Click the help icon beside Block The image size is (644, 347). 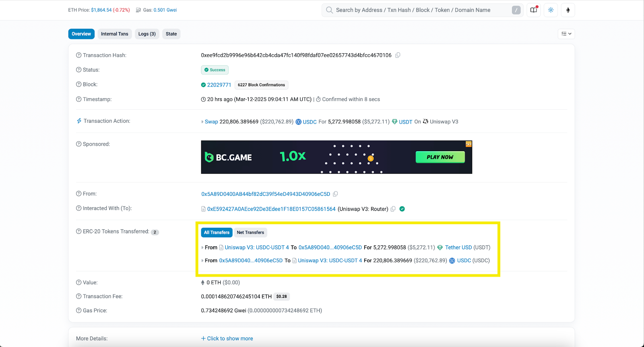pyautogui.click(x=78, y=84)
